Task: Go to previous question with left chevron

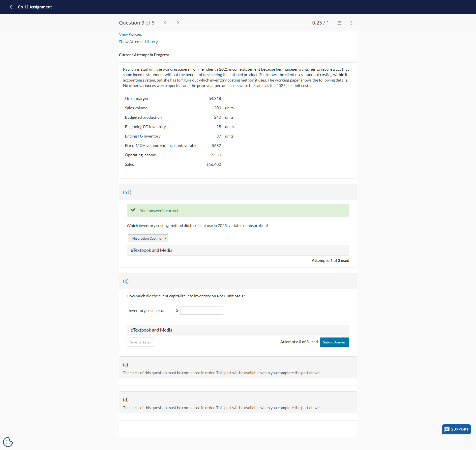Action: pyautogui.click(x=165, y=23)
